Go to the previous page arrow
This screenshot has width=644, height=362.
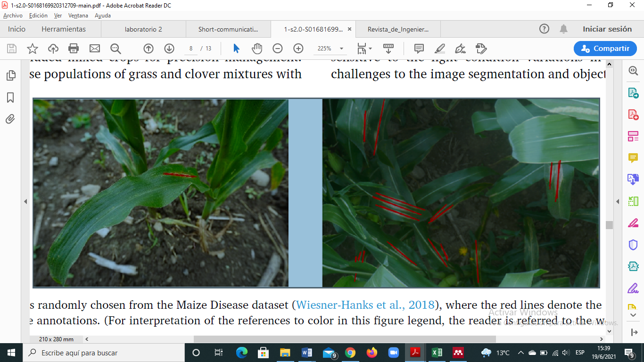149,49
